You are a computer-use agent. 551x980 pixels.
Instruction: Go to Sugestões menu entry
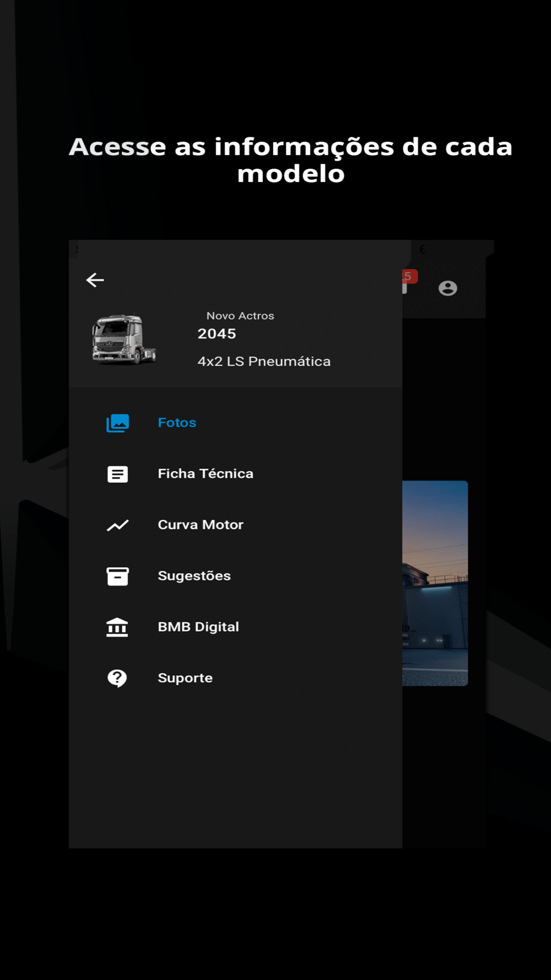tap(235, 576)
